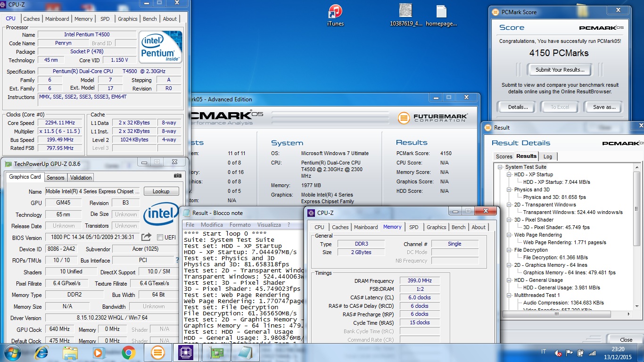
Task: Collapse the HDD - XP Startup node
Action: [509, 174]
